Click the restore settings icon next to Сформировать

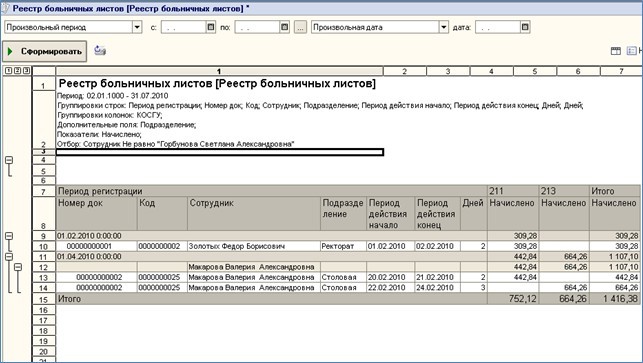100,51
